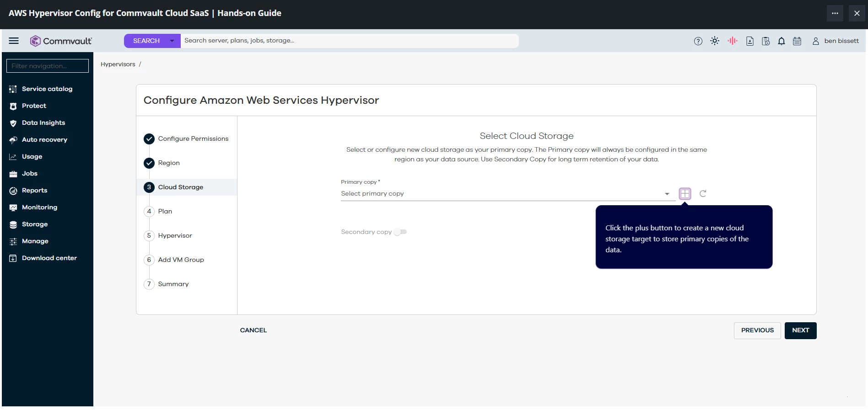Select the Cloud Storage wizard step
This screenshot has width=868, height=410.
point(187,187)
